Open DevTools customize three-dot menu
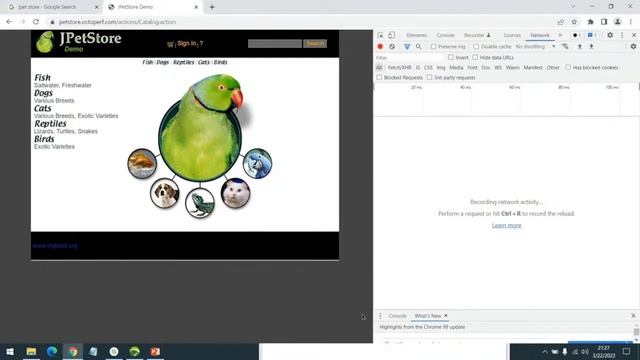 pyautogui.click(x=622, y=35)
